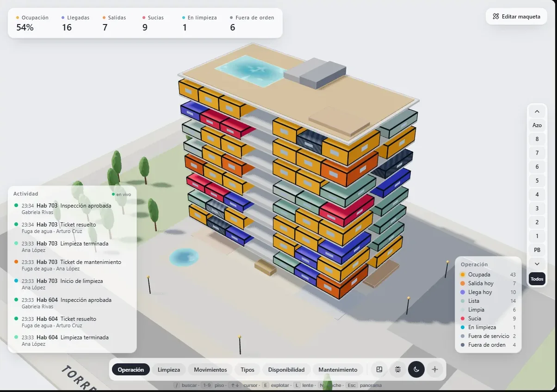Open Hab 703 Inspección aprobada activity entry

[72, 208]
